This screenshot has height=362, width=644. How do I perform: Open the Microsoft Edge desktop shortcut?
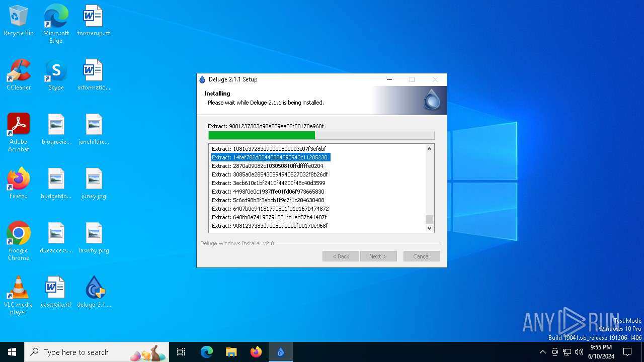pos(56,24)
